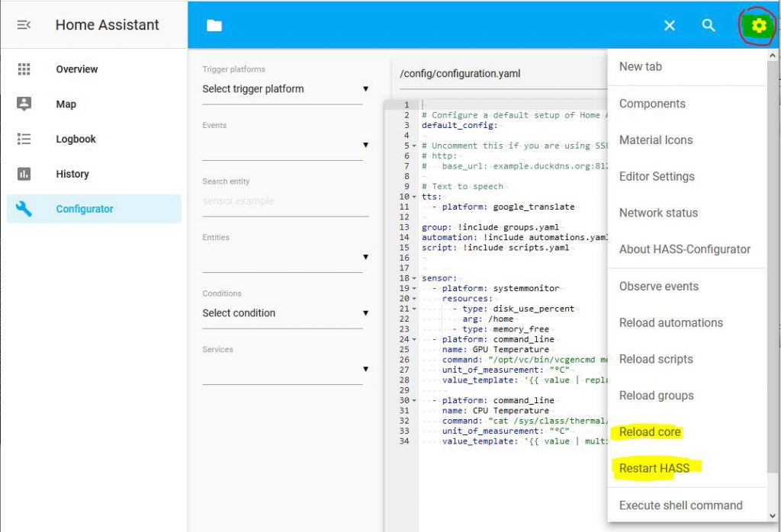Collapse the fold arrow at line 21
The width and height of the screenshot is (781, 532).
coord(414,309)
